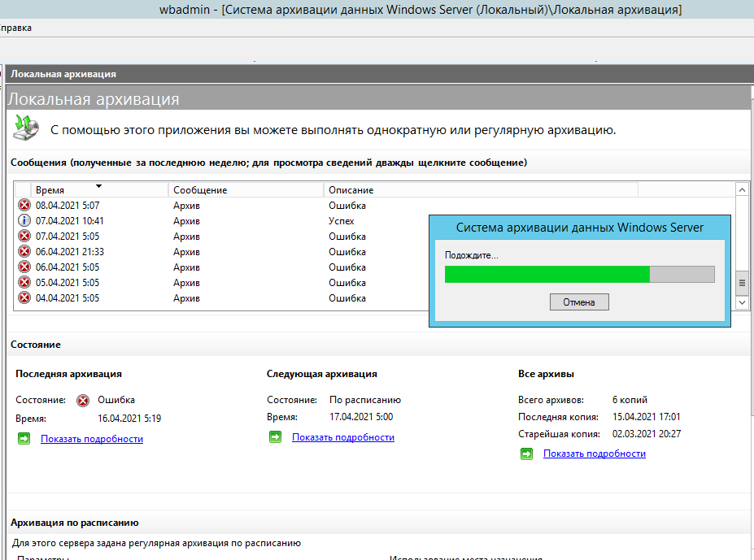Viewport: 754px width, 560px height.
Task: Click Архив cell in the 06.04.2021 21:33 row
Action: click(x=186, y=252)
